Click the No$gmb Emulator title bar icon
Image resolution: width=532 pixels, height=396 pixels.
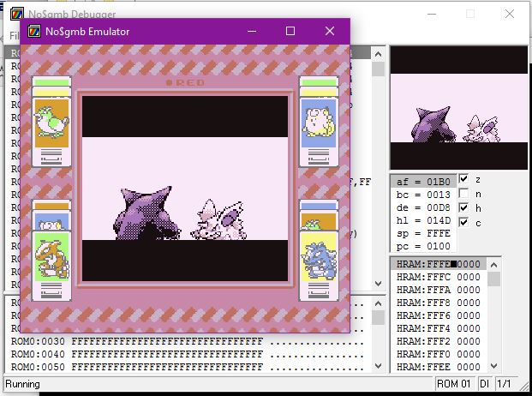34,32
